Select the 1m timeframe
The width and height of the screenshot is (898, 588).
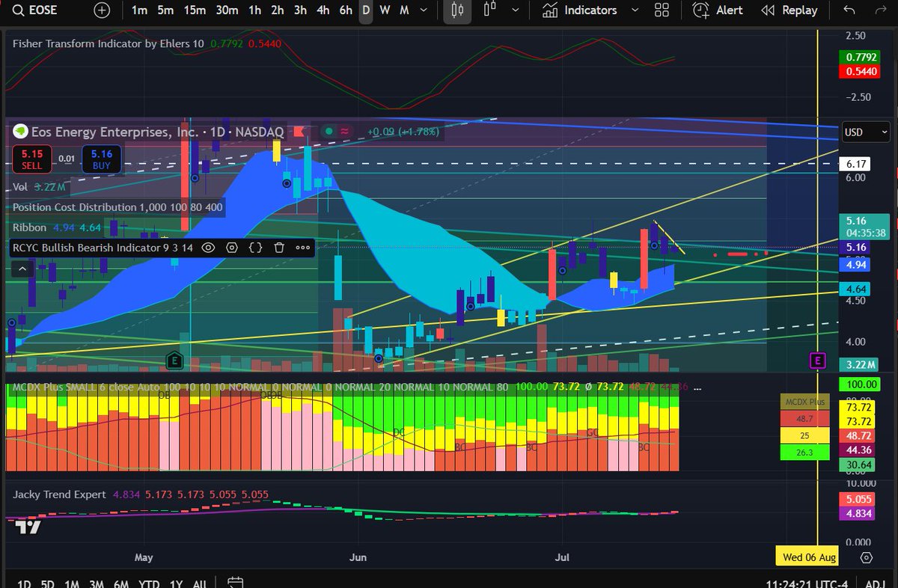point(139,10)
